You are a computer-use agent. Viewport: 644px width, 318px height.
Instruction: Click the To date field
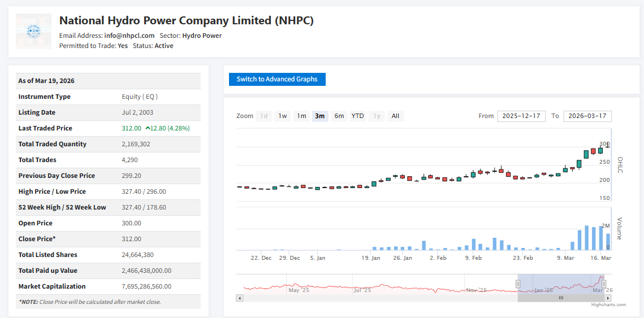587,116
